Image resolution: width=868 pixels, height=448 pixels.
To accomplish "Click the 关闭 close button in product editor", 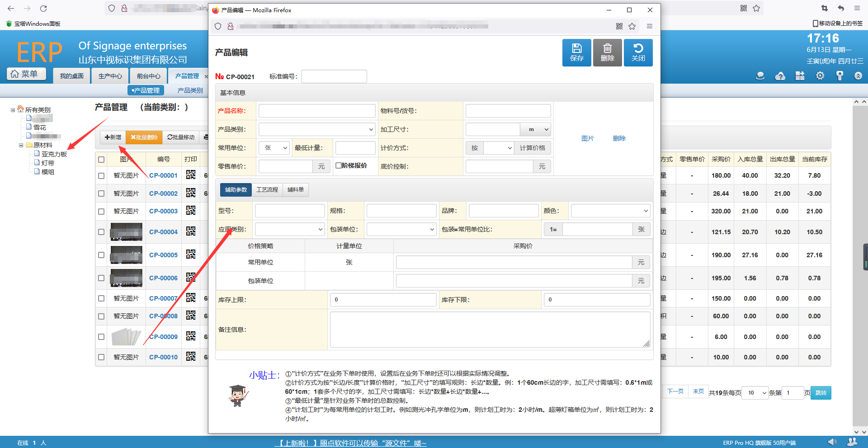I will 638,52.
